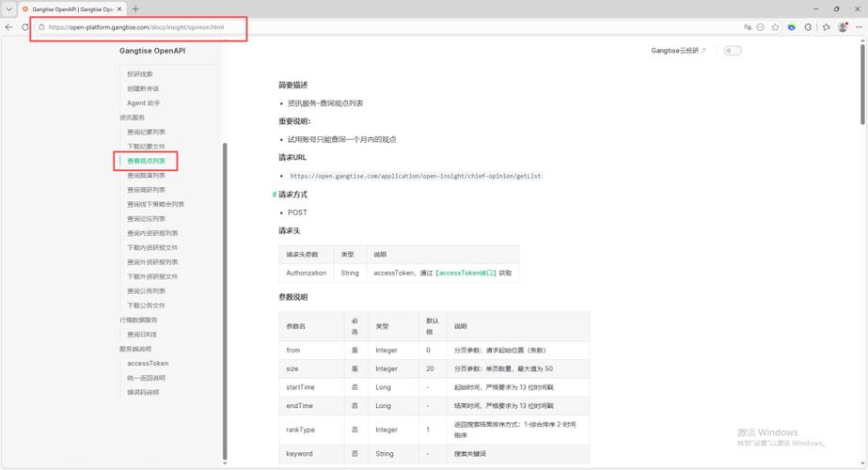Open the tab search chevron button
The image size is (868, 470).
point(8,8)
